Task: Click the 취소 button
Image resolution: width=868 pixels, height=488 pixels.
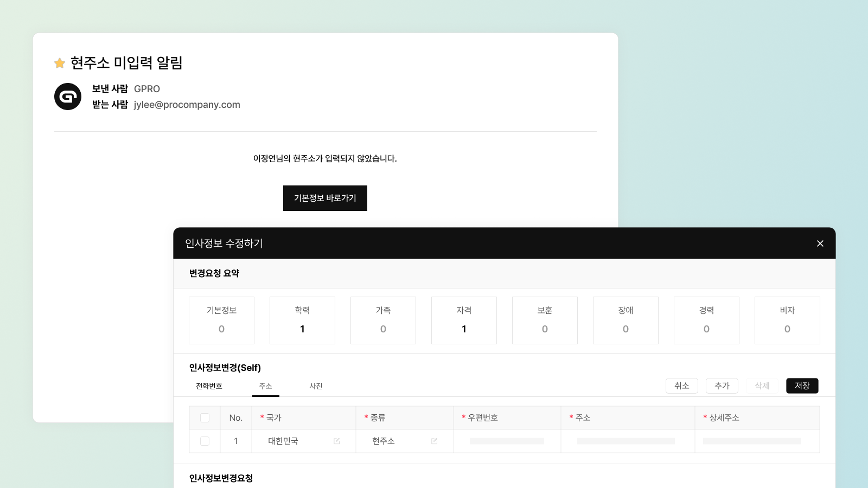Action: point(682,386)
